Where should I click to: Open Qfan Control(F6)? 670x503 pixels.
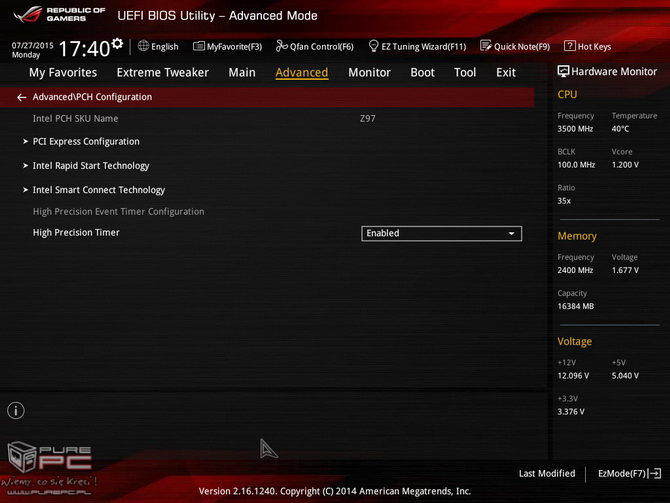(x=315, y=46)
